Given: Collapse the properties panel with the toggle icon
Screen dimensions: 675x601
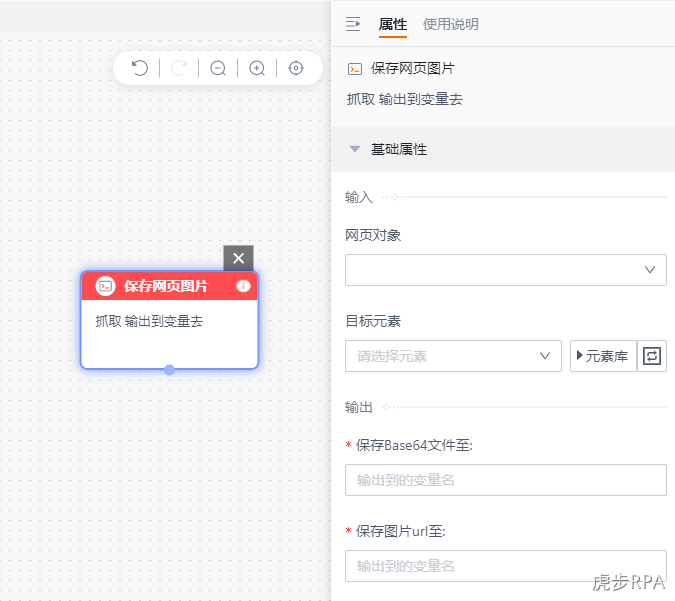Looking at the screenshot, I should [x=353, y=24].
